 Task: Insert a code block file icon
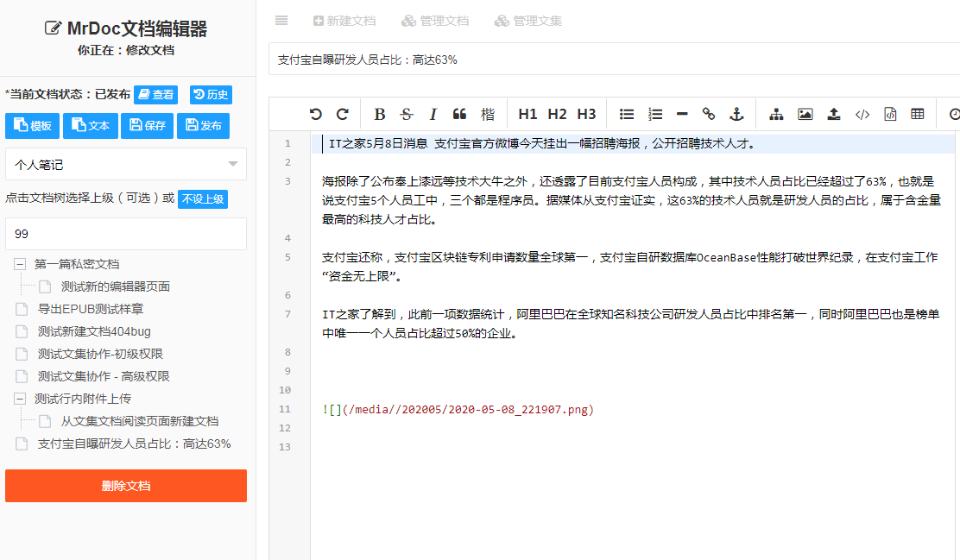tap(890, 114)
